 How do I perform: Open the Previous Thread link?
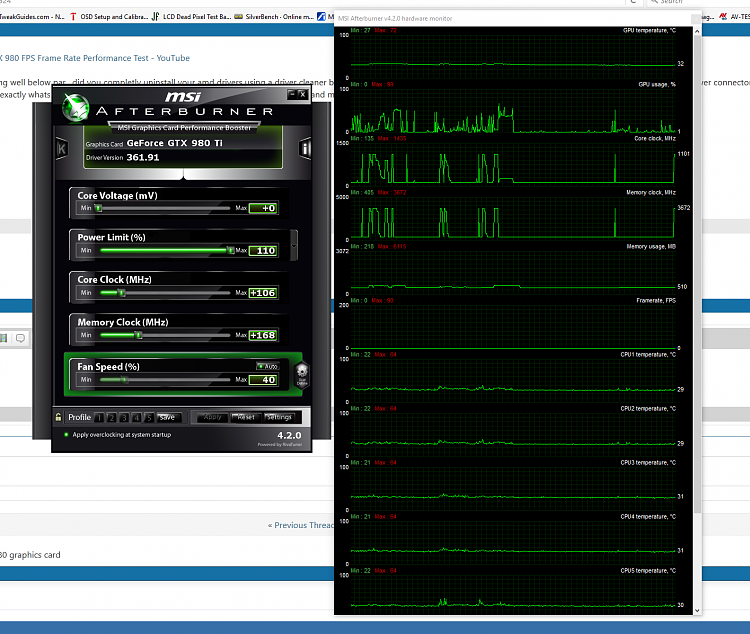pyautogui.click(x=301, y=525)
